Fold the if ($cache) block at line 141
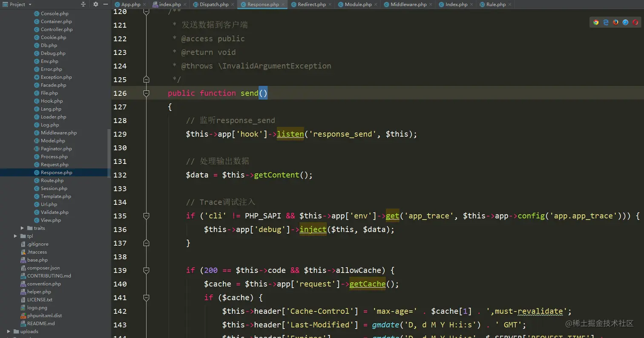Image resolution: width=644 pixels, height=338 pixels. tap(146, 298)
